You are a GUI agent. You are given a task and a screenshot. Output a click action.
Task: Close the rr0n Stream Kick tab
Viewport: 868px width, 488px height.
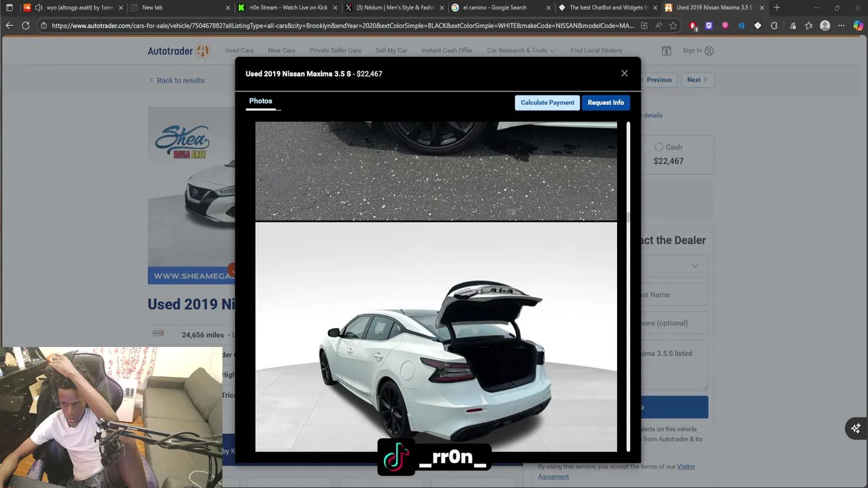tap(334, 7)
